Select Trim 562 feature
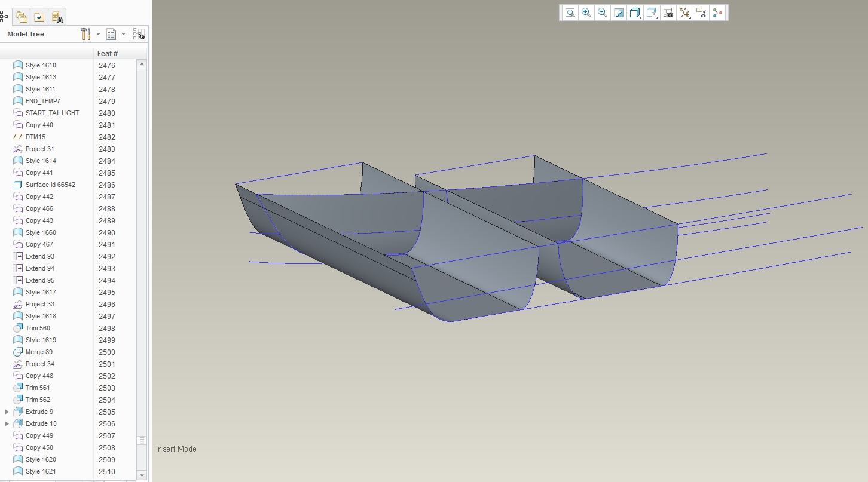 tap(38, 400)
